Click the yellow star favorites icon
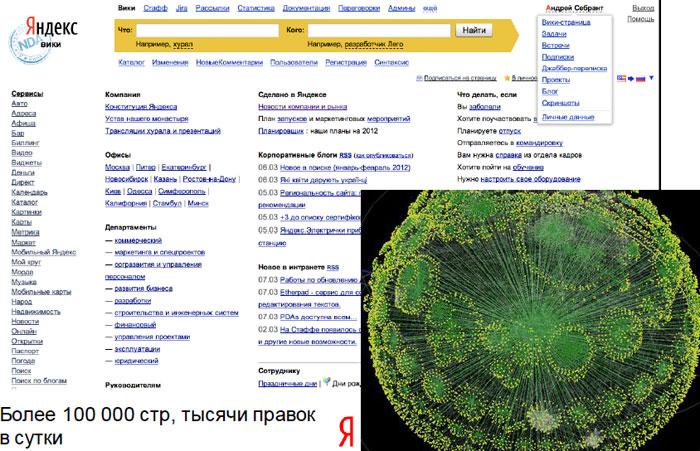700x451 pixels. [507, 78]
